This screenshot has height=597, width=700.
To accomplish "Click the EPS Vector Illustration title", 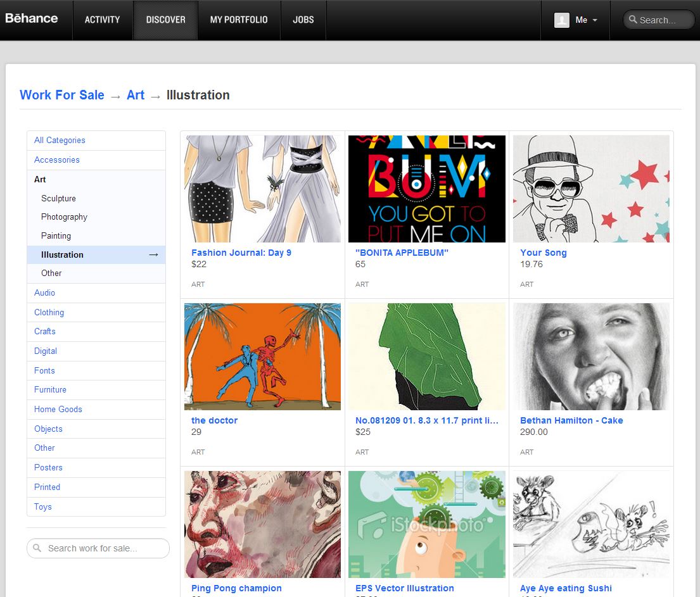I will coord(404,588).
